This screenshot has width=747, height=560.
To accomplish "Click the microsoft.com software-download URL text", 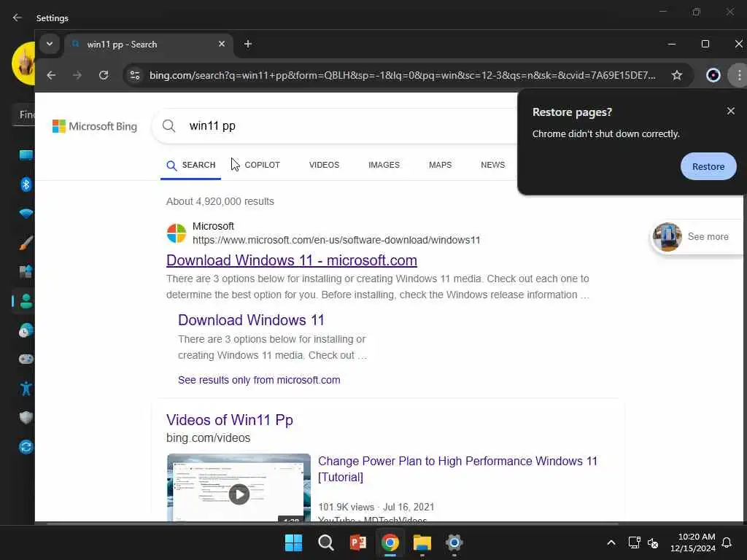I will (336, 241).
